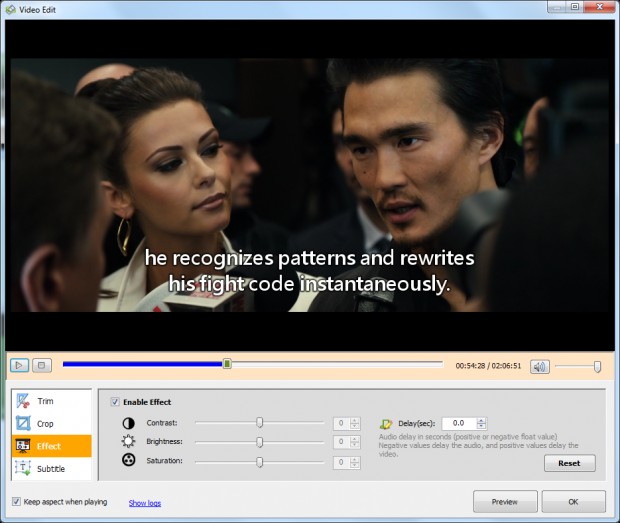Increase Saturation with the up arrow

click(x=355, y=459)
